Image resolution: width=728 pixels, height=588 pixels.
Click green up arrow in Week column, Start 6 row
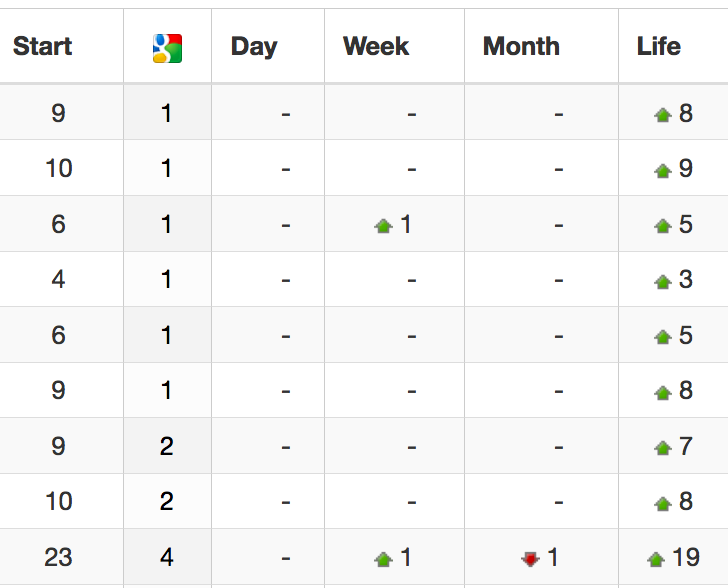click(x=384, y=226)
